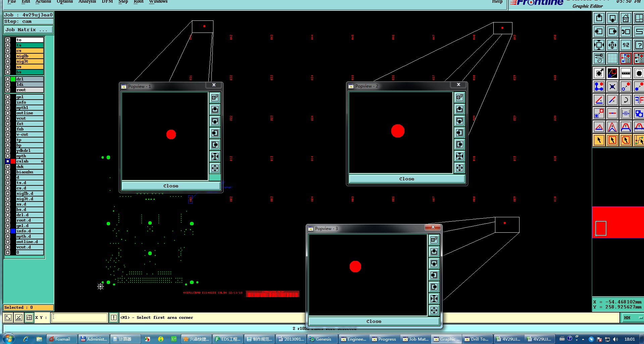The height and width of the screenshot is (344, 644).
Task: Click the green color swatch of drl layer
Action: tap(13, 79)
